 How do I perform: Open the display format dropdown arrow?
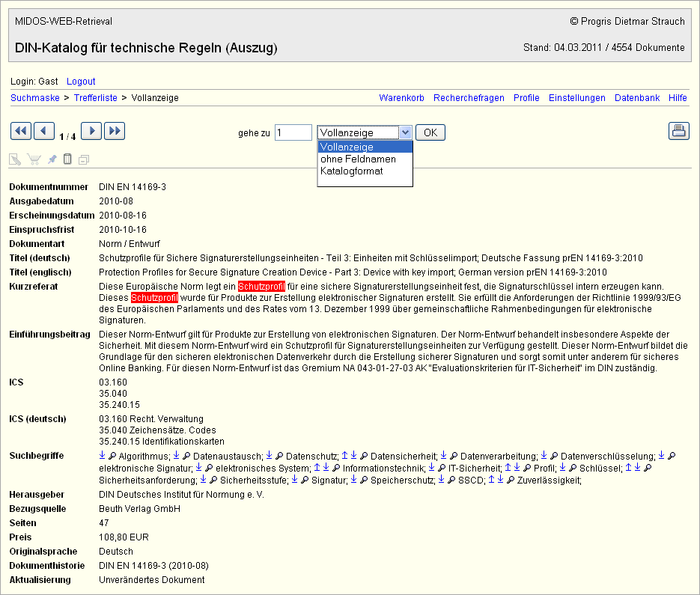[405, 132]
